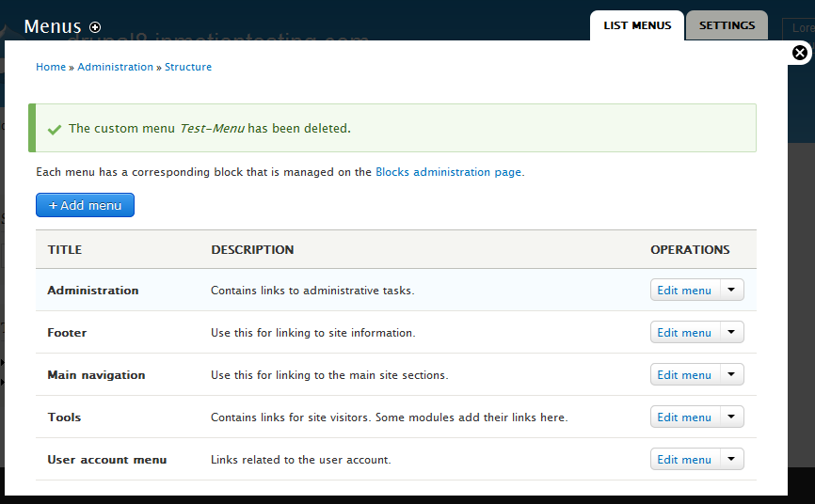Open the Tools row dropdown arrow

pos(732,417)
